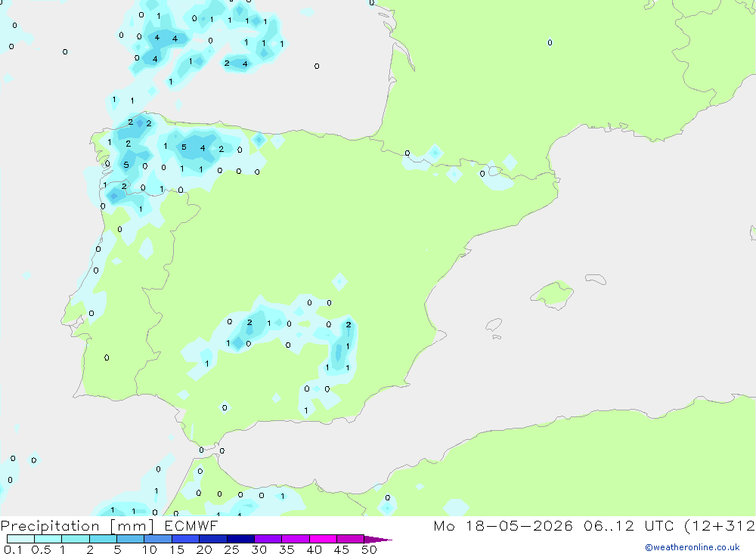This screenshot has height=554, width=756.
Task: Click the legend scale label '0.5'
Action: tap(41, 549)
